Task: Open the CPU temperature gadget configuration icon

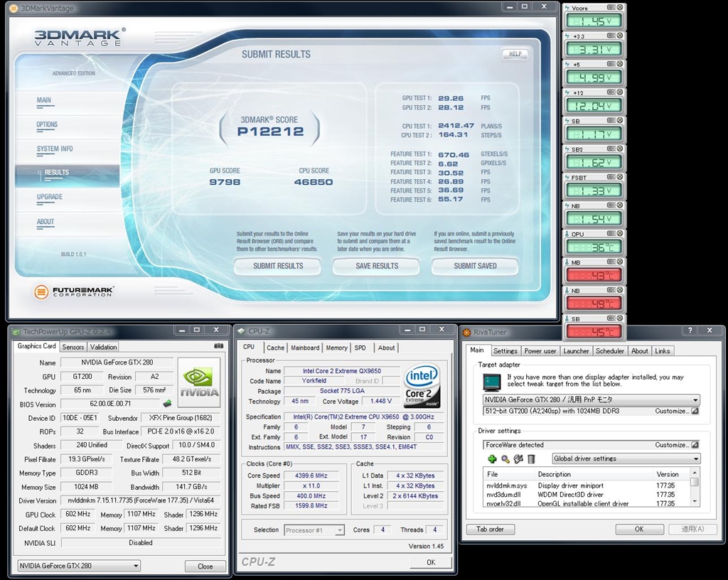Action: point(611,234)
